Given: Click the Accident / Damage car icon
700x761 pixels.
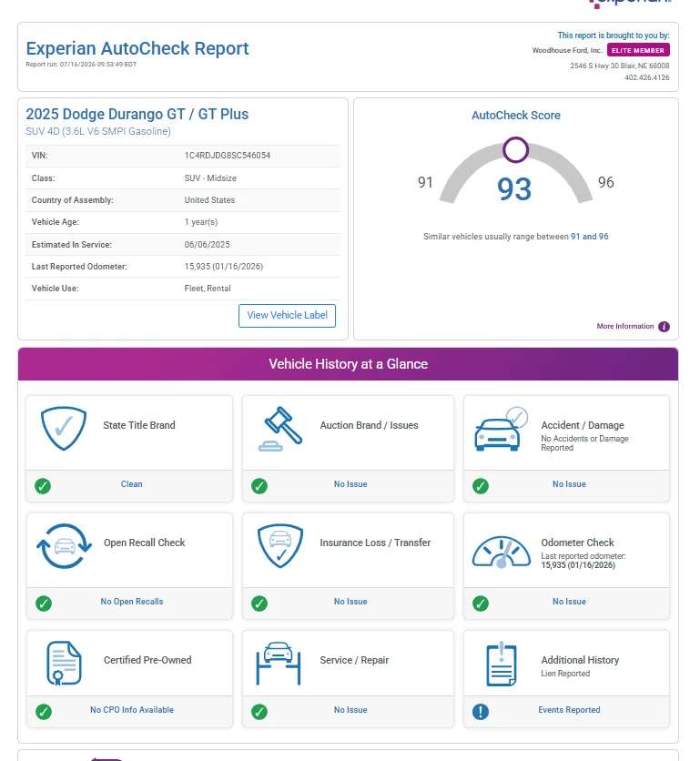Looking at the screenshot, I should (x=501, y=429).
